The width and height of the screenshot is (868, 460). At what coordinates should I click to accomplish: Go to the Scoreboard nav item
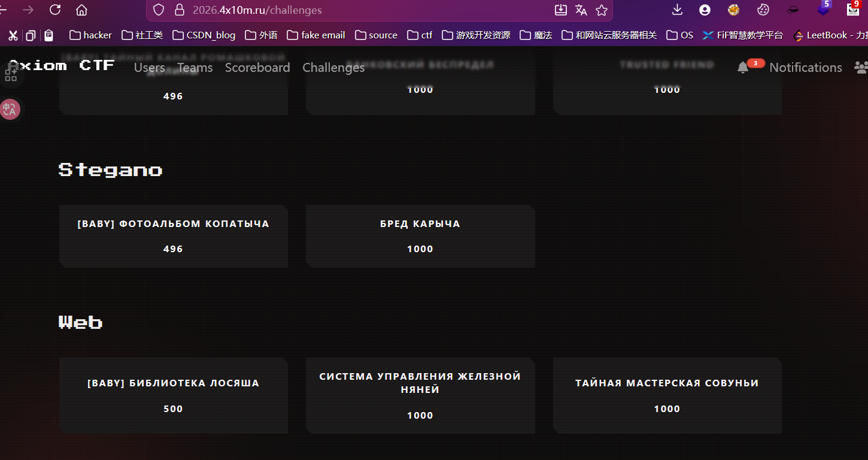pyautogui.click(x=257, y=68)
